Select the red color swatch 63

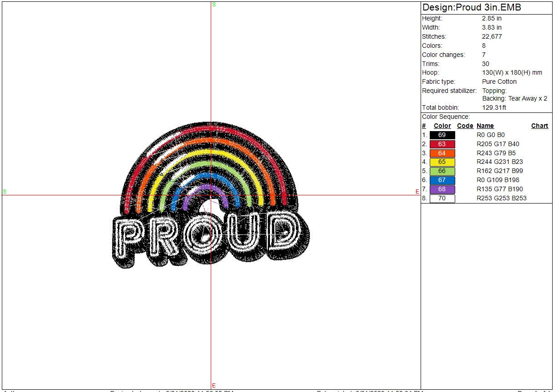(x=442, y=144)
